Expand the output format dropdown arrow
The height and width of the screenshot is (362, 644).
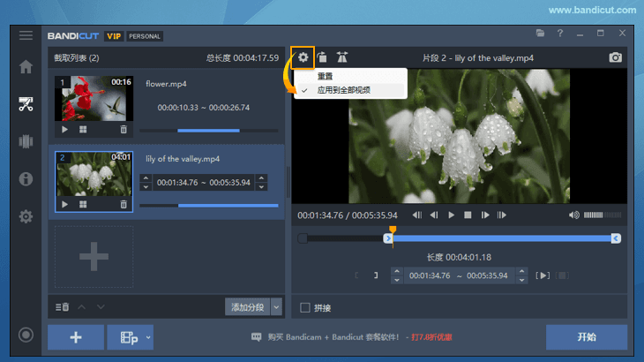(148, 336)
